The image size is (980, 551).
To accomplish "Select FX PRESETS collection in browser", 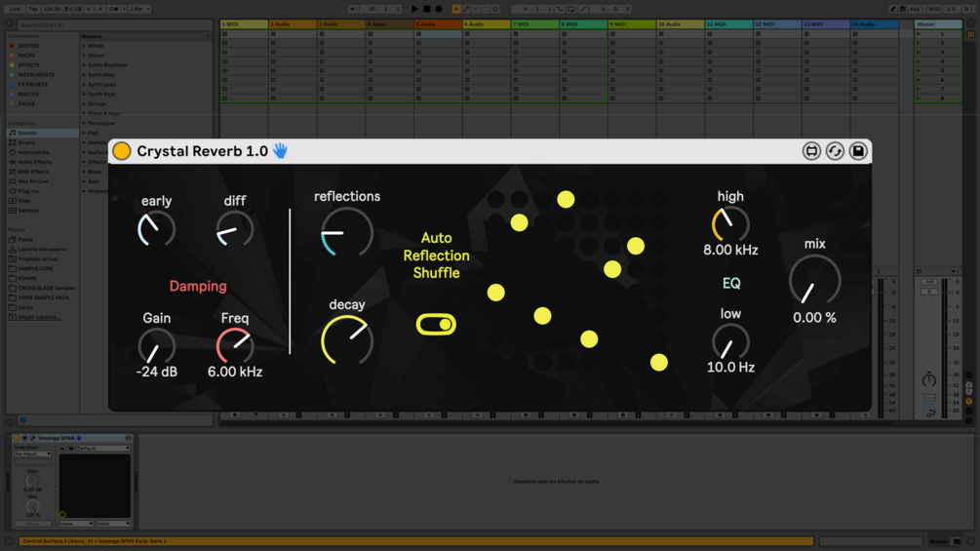I will pos(32,84).
